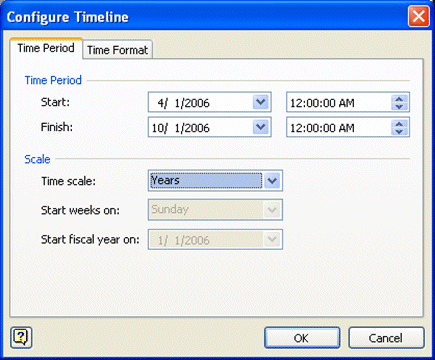Click the Finish: label
The height and width of the screenshot is (360, 435).
57,127
